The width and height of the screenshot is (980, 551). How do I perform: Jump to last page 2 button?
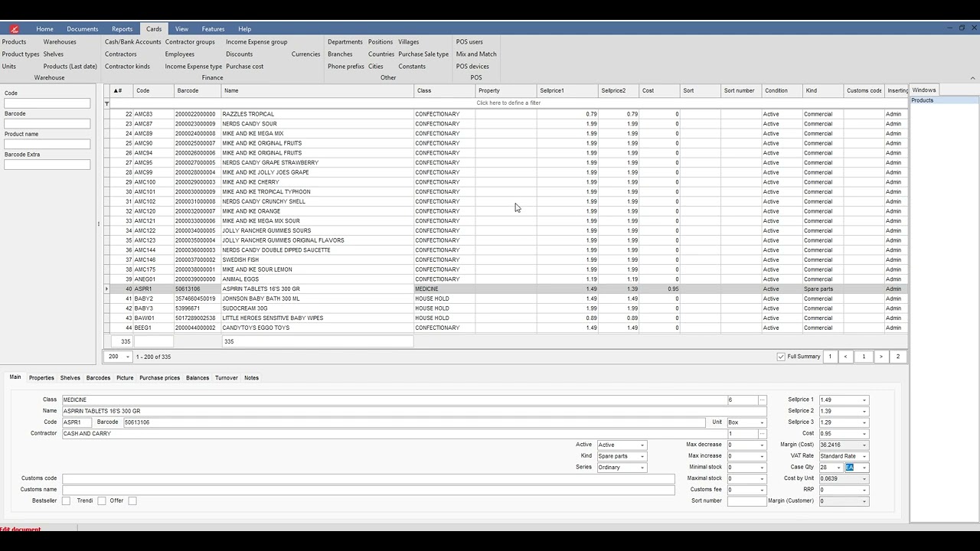898,357
